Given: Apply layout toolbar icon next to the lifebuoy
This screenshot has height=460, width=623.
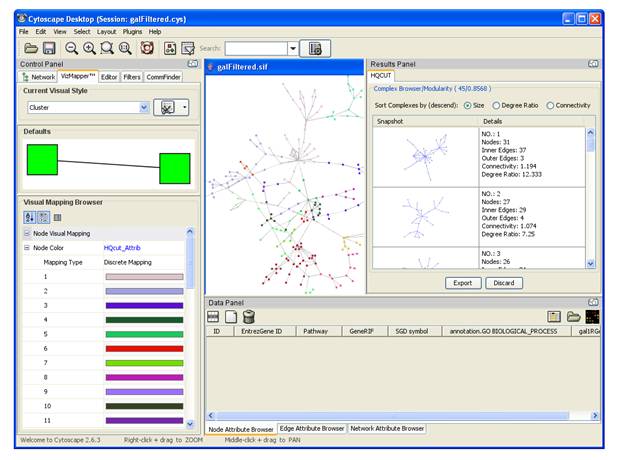Looking at the screenshot, I should (x=170, y=48).
